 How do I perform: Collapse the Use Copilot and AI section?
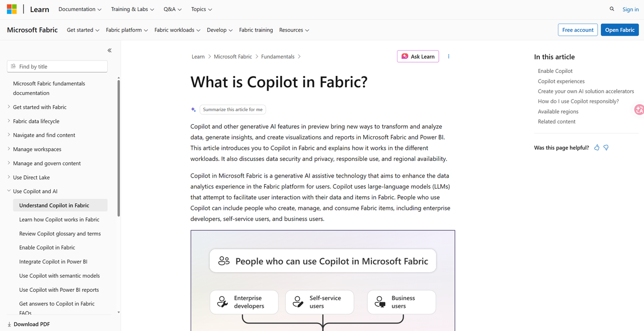tap(9, 191)
